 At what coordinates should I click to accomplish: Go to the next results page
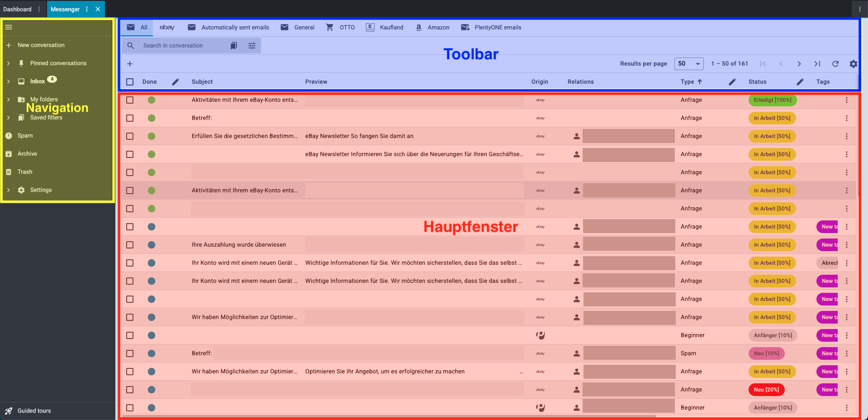click(x=799, y=64)
